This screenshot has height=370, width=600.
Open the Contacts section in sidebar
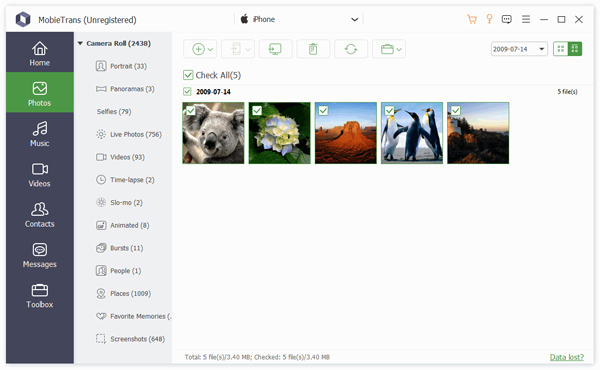click(x=40, y=214)
